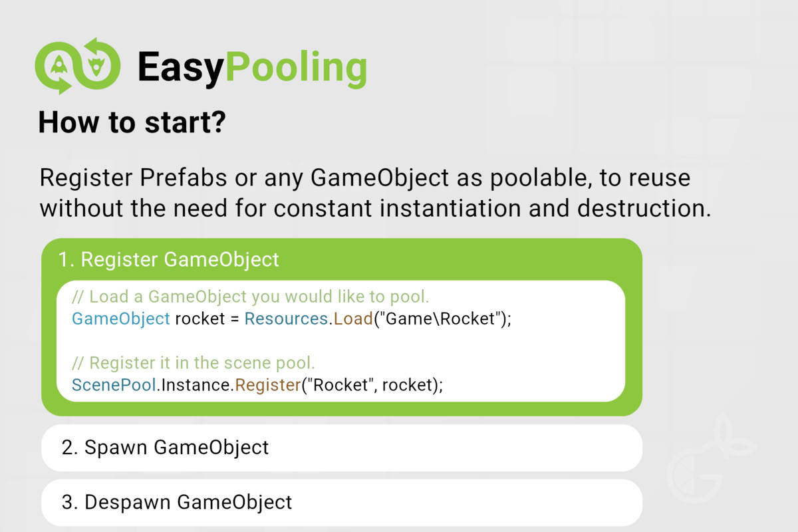Click the GameObject type keyword in code
798x532 pixels.
pos(121,319)
